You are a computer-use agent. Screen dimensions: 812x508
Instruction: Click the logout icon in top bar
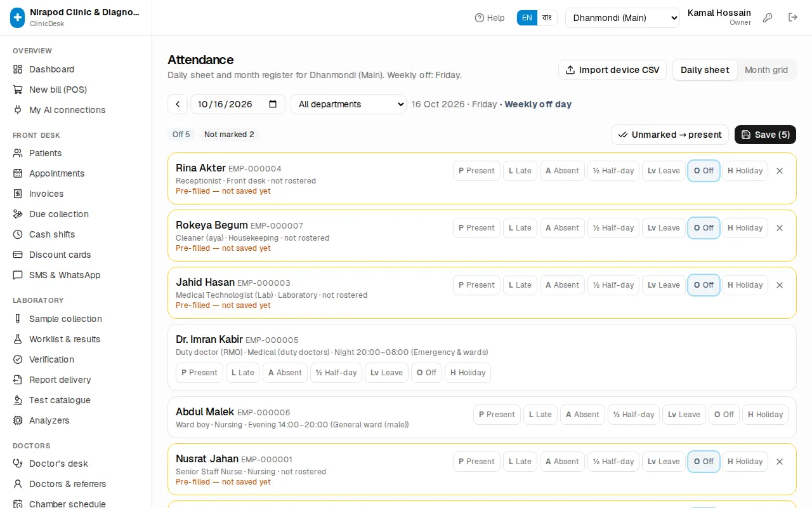[793, 18]
